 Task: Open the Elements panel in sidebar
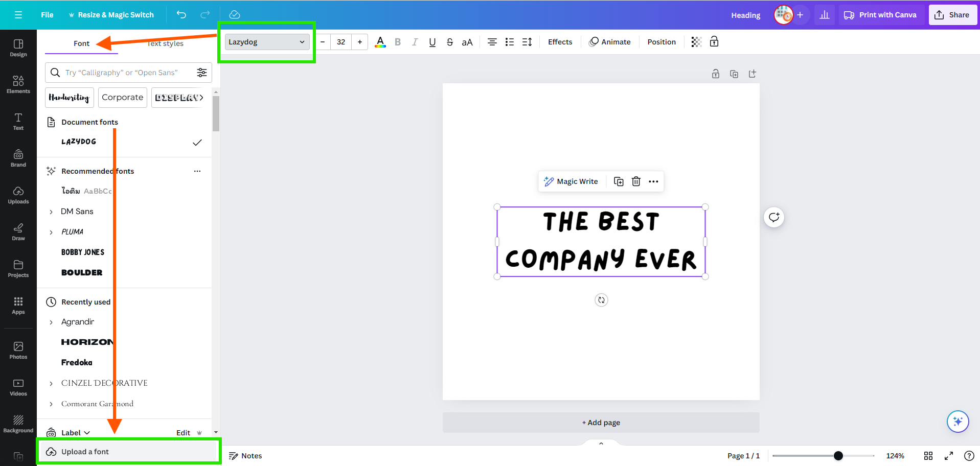18,84
